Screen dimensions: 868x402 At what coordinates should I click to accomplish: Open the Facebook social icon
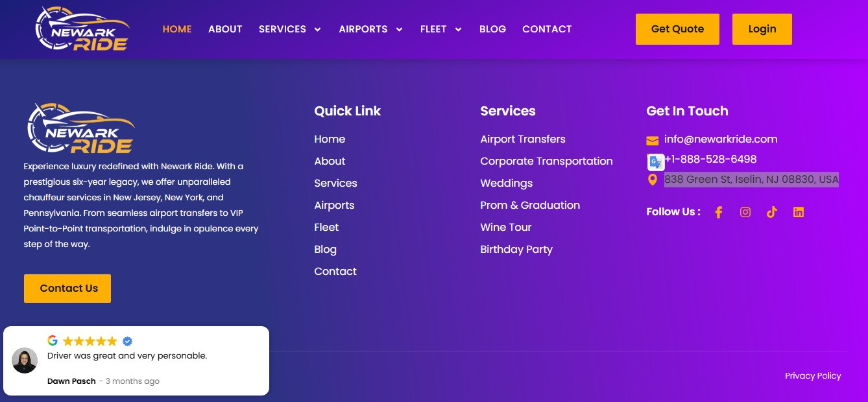click(x=718, y=212)
